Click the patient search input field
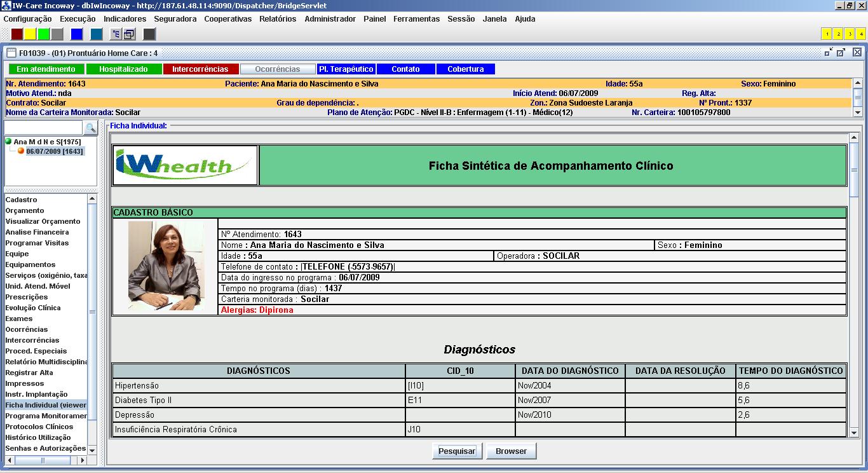 pyautogui.click(x=44, y=128)
